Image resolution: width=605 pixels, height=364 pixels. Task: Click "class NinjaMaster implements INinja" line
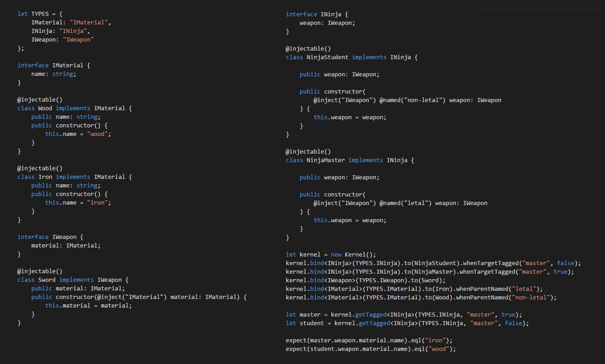tap(350, 160)
